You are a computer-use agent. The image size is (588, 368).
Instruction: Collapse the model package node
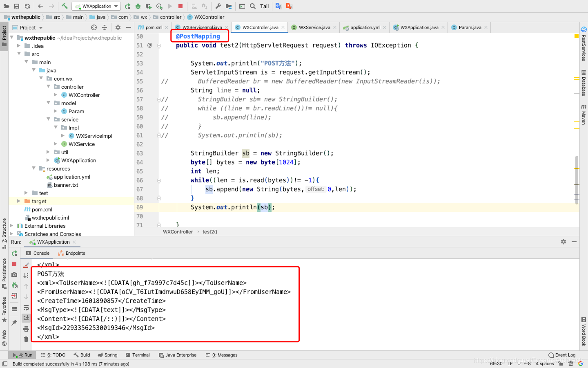49,103
